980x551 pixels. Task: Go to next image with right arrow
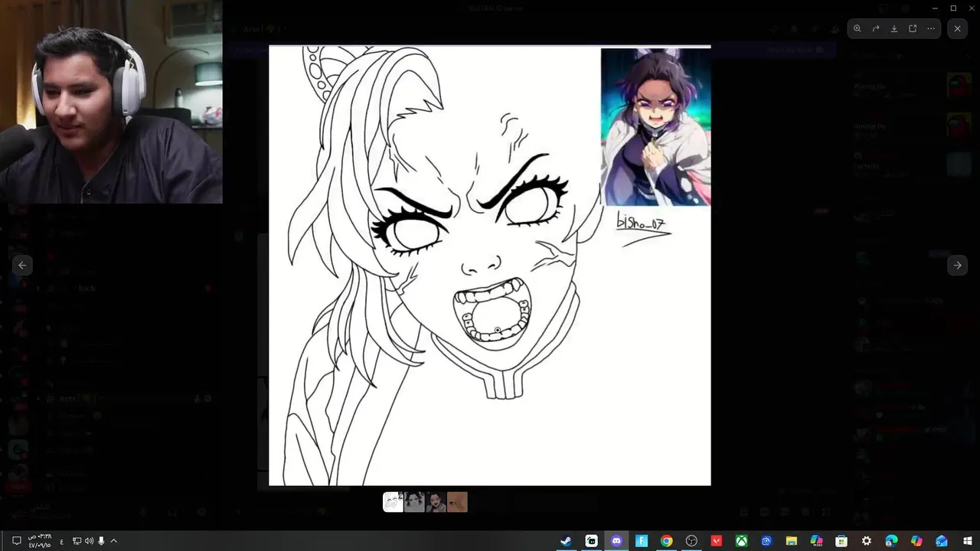click(x=957, y=265)
